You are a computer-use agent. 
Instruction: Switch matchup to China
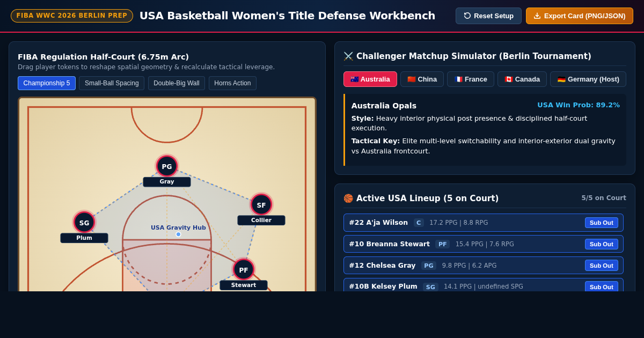(x=422, y=79)
